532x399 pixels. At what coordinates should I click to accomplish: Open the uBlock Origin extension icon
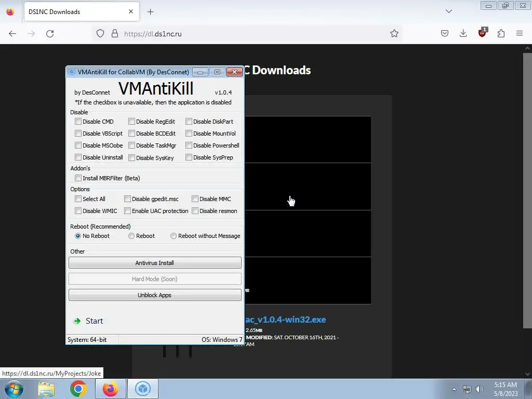click(482, 33)
